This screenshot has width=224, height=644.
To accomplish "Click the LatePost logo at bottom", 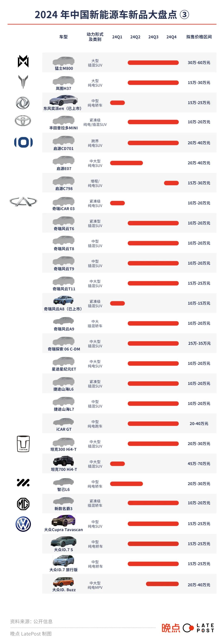I will pos(188,628).
